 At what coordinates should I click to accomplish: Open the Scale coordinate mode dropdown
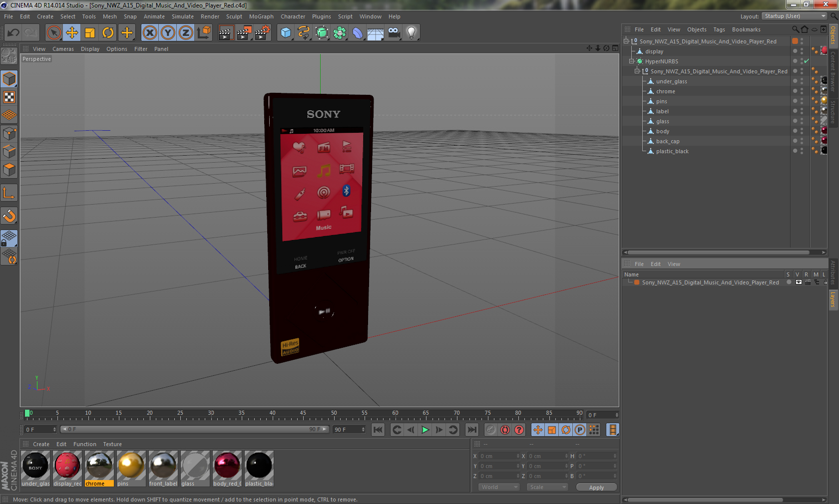pyautogui.click(x=547, y=487)
